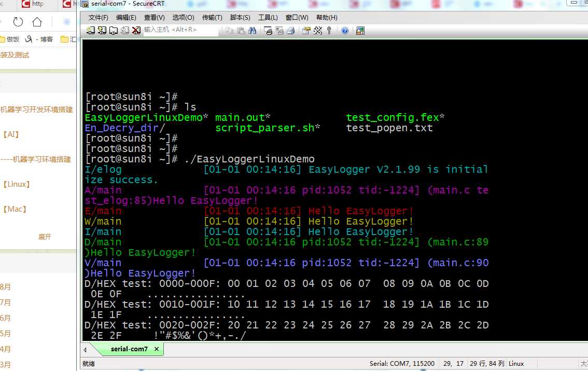The width and height of the screenshot is (588, 371).
Task: Click the 【AI】 category link
Action: point(11,134)
